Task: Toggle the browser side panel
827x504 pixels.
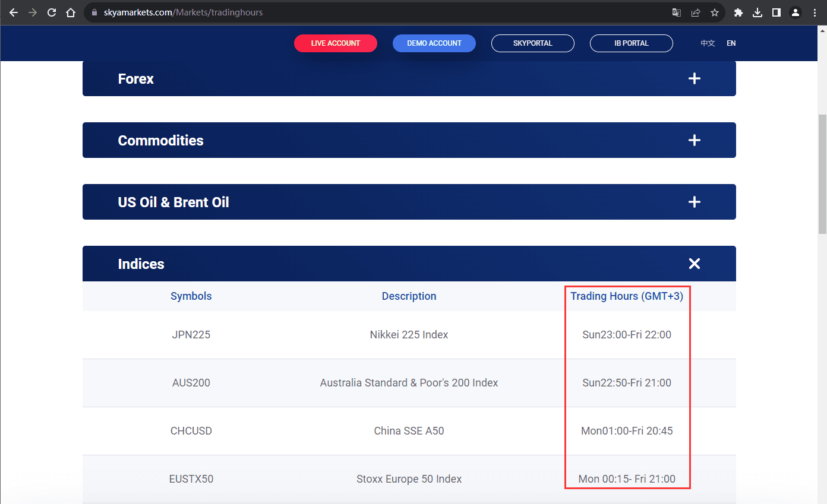Action: pos(776,12)
